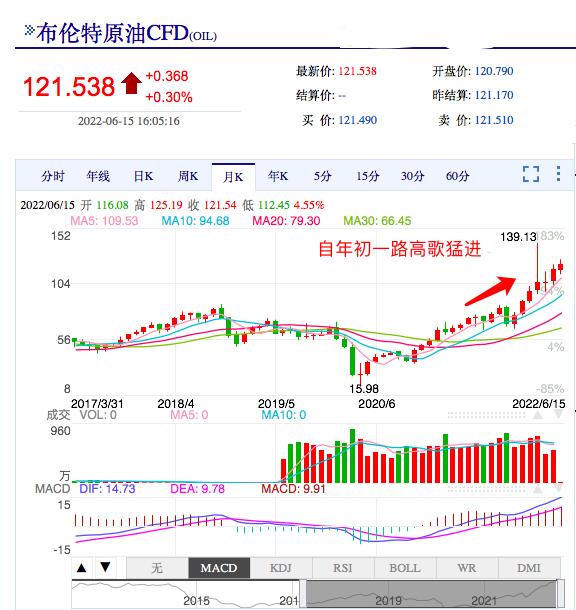
Task: Switch to the 日K tab
Action: pyautogui.click(x=144, y=176)
